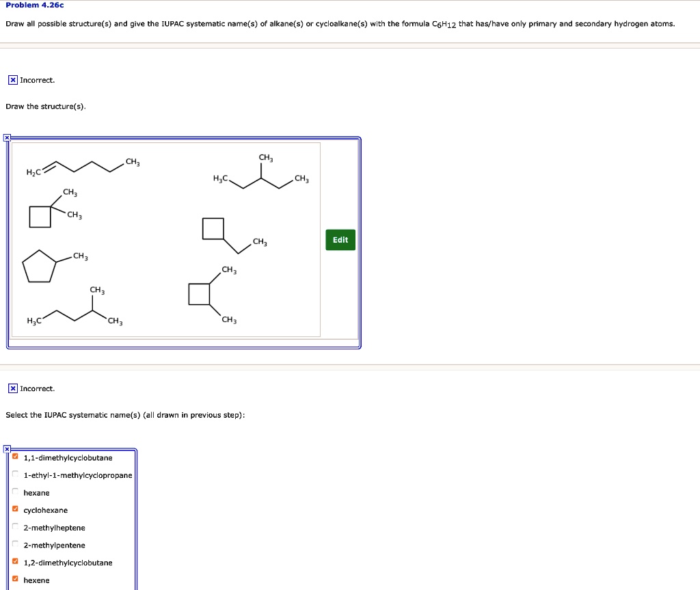Check hexane
Viewport: 700px width, 590px height.
(x=14, y=493)
